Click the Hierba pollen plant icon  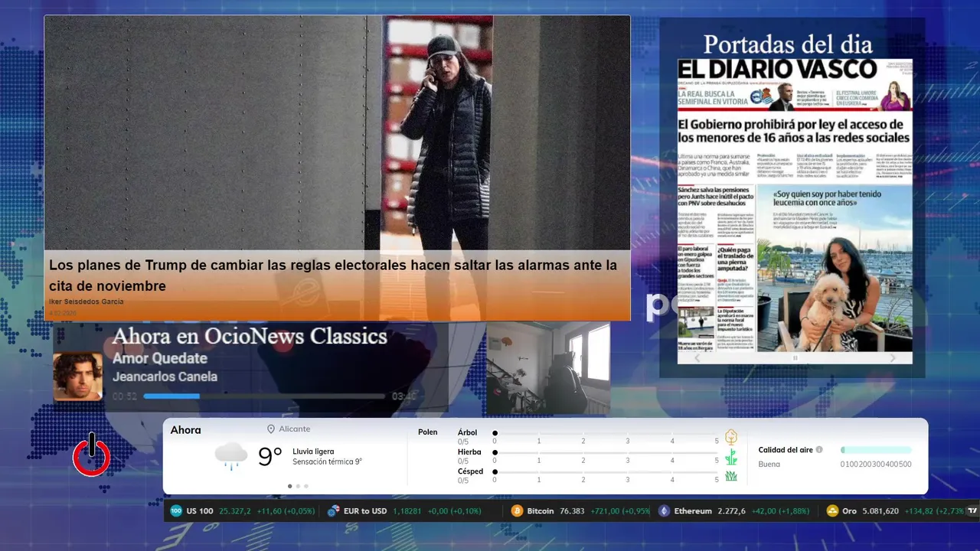731,457
